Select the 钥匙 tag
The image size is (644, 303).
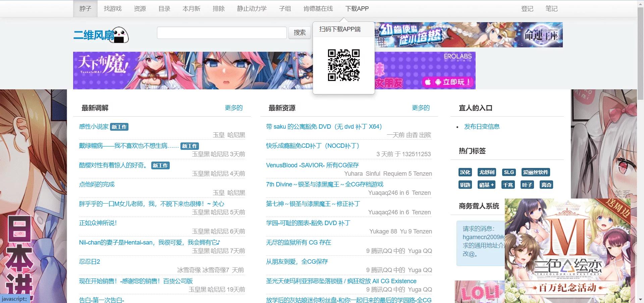[x=465, y=185]
